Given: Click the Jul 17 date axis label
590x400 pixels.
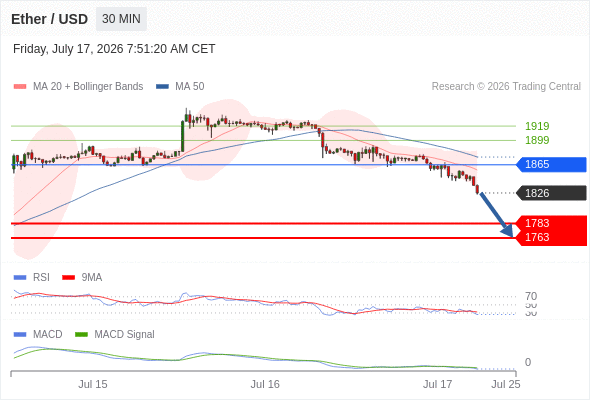Looking at the screenshot, I should click(437, 384).
